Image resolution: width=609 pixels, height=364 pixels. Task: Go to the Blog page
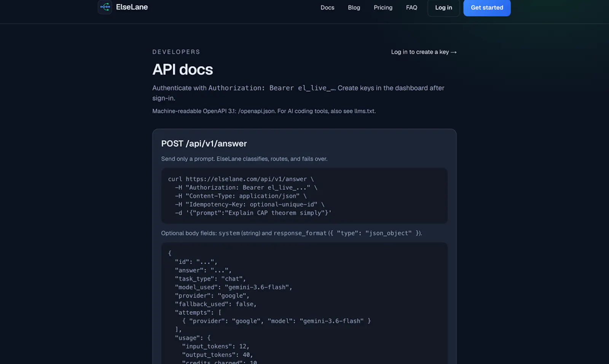pos(354,8)
